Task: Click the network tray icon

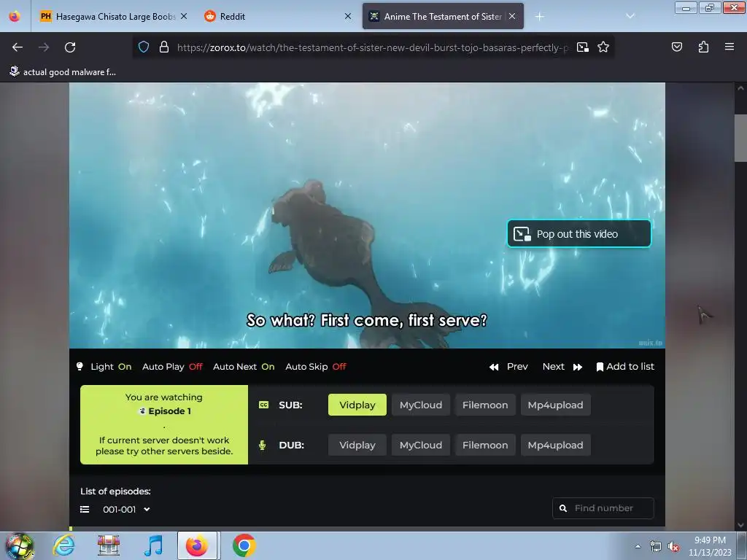Action: pyautogui.click(x=656, y=547)
